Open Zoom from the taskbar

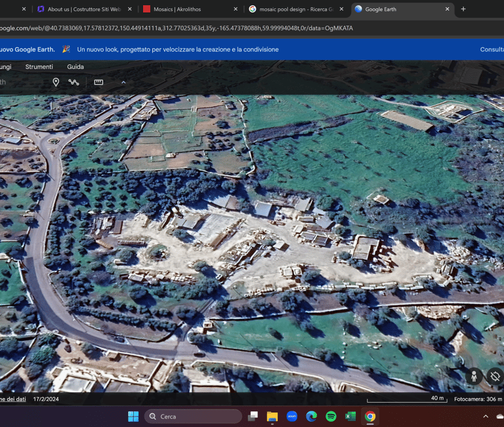(x=292, y=417)
